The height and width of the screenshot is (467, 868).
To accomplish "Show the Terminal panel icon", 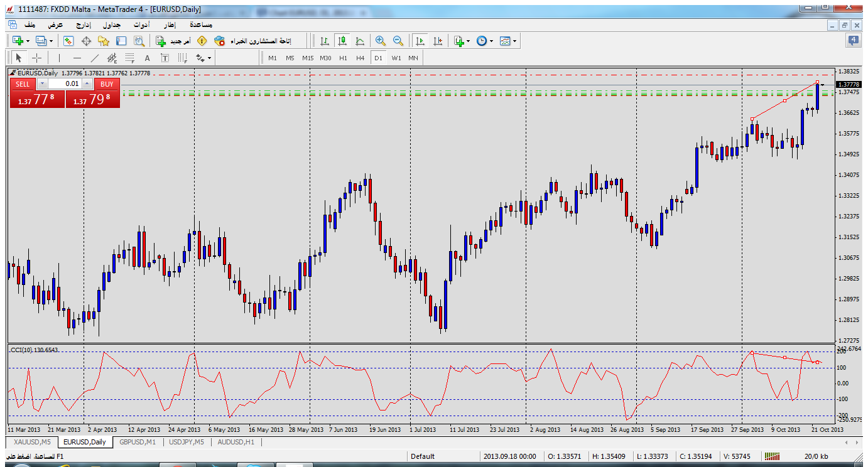I will click(x=121, y=41).
